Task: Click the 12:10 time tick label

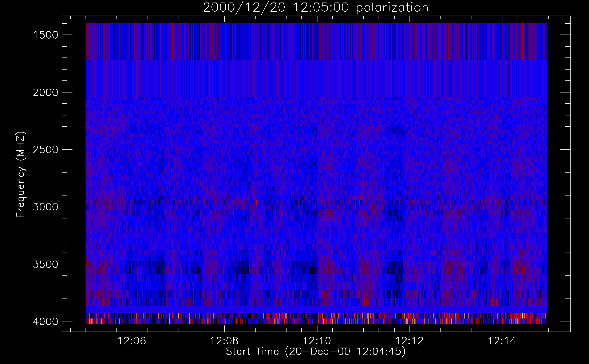Action: 317,341
